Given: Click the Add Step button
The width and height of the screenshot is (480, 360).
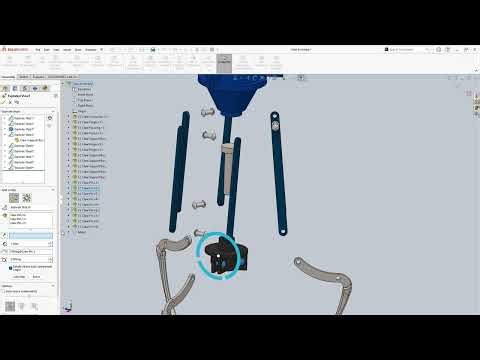Looking at the screenshot, I should pyautogui.click(x=19, y=277).
